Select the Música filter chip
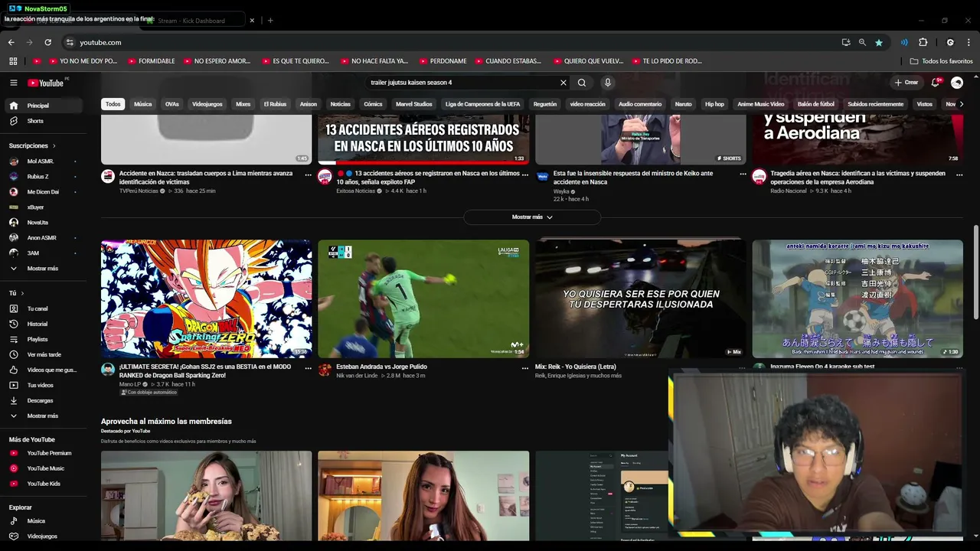 point(143,104)
